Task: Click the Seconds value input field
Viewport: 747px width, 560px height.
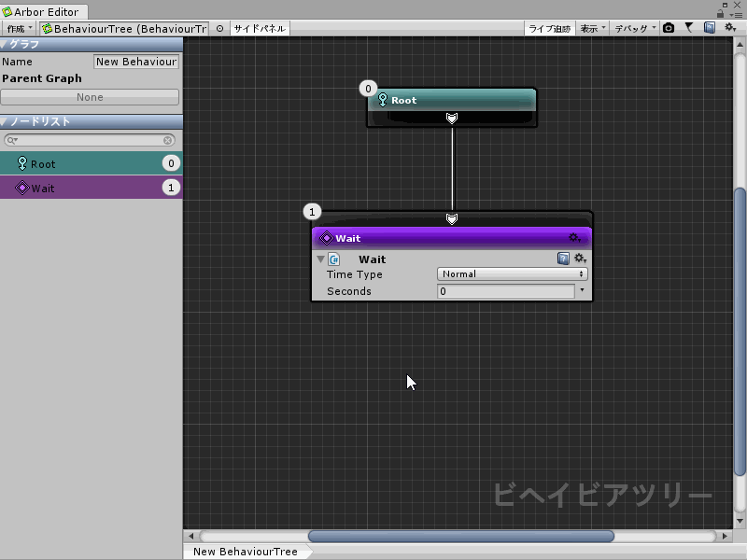Action: pos(506,291)
